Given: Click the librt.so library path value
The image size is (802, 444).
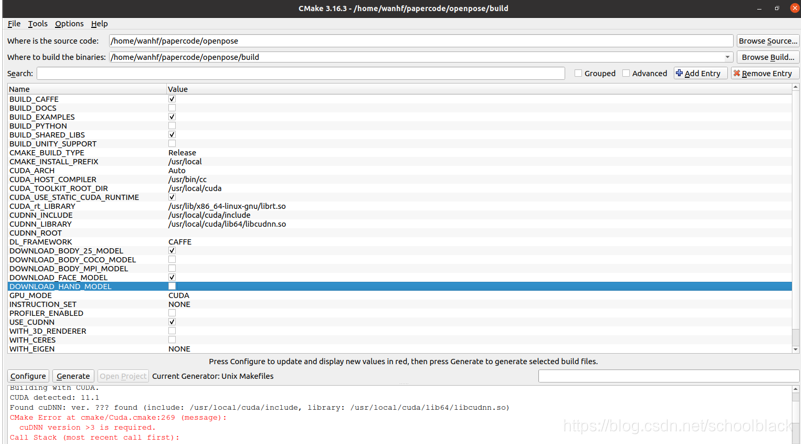Looking at the screenshot, I should (x=227, y=206).
